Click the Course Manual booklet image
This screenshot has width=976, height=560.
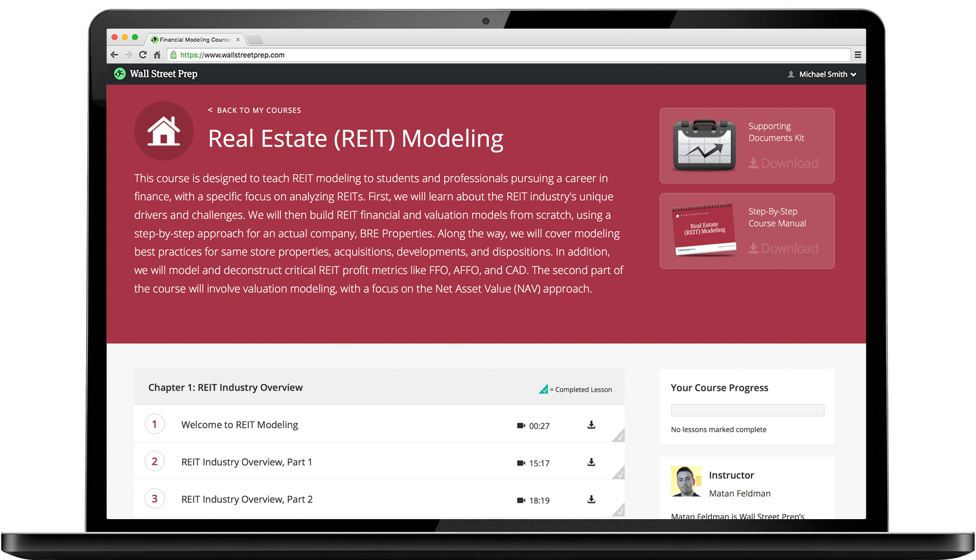[x=704, y=230]
